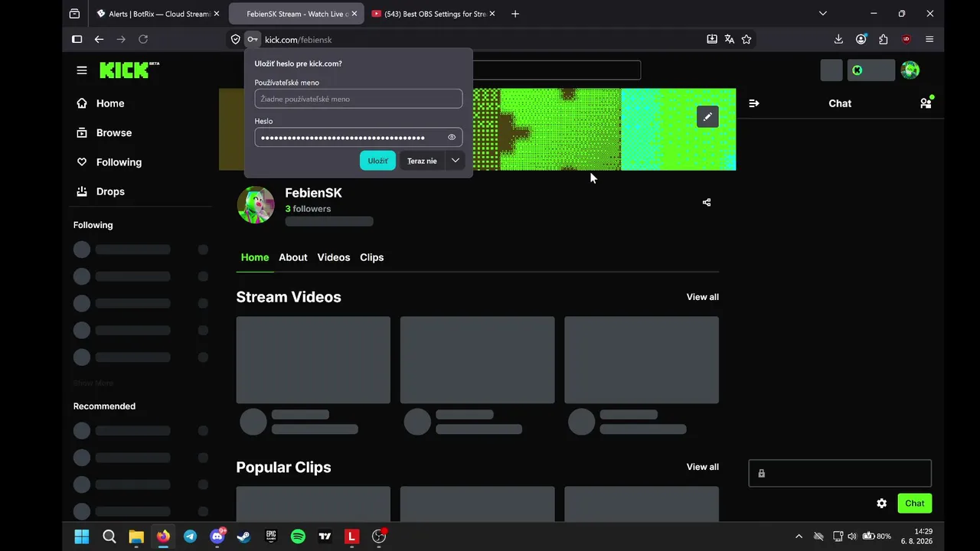Click the uBlock Origin extension icon
This screenshot has height=551, width=980.
pyautogui.click(x=906, y=39)
